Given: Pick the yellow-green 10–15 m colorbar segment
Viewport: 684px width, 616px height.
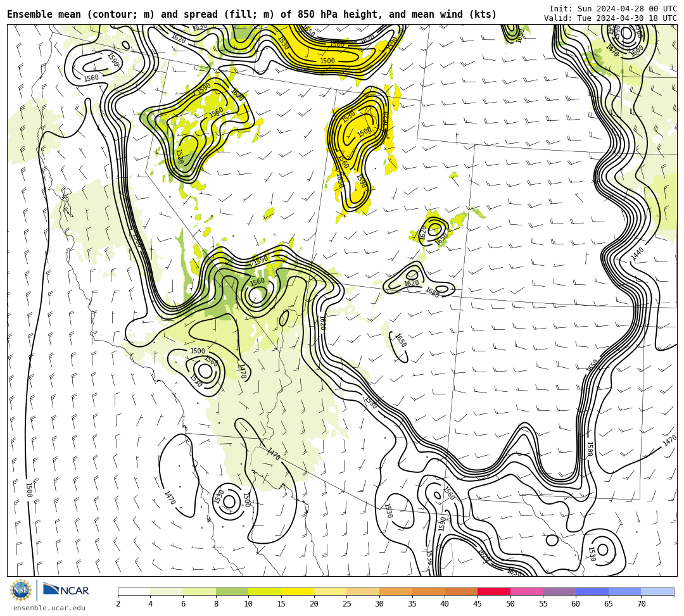Looking at the screenshot, I should pyautogui.click(x=265, y=591).
